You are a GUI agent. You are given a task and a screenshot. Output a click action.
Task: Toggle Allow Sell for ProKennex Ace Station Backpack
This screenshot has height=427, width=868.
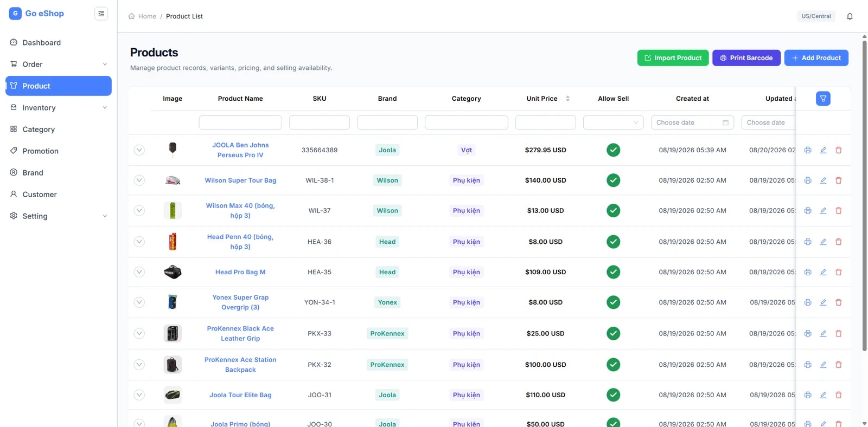point(614,365)
